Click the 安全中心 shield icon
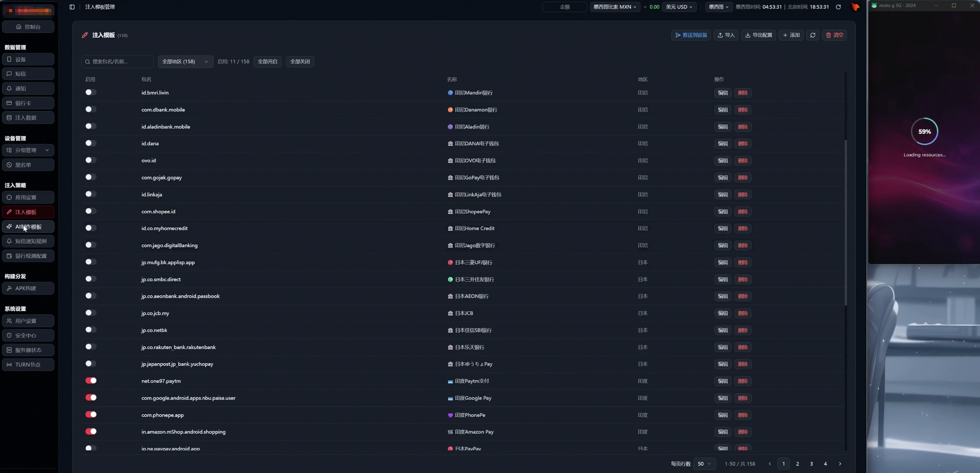Screen dimensions: 980x473 (9, 335)
